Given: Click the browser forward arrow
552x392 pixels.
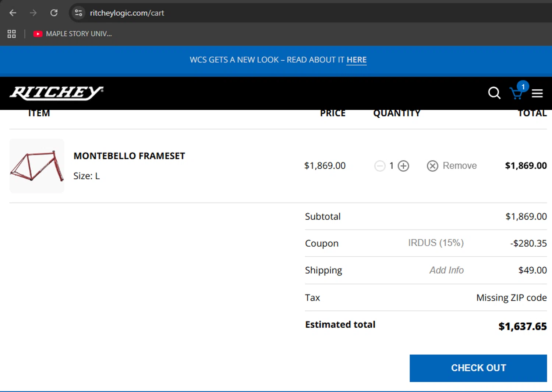Looking at the screenshot, I should click(33, 13).
